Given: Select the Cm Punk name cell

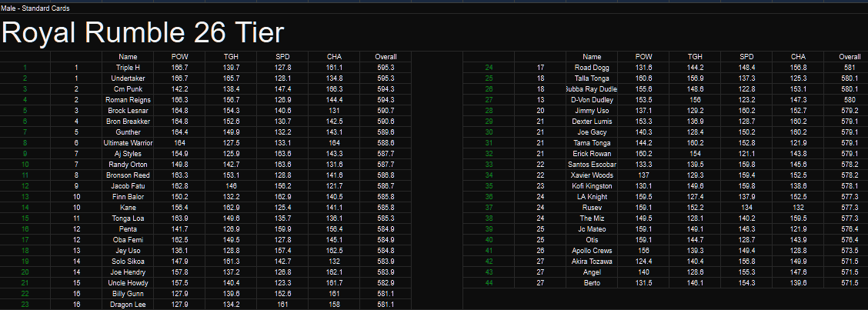Looking at the screenshot, I should point(128,89).
